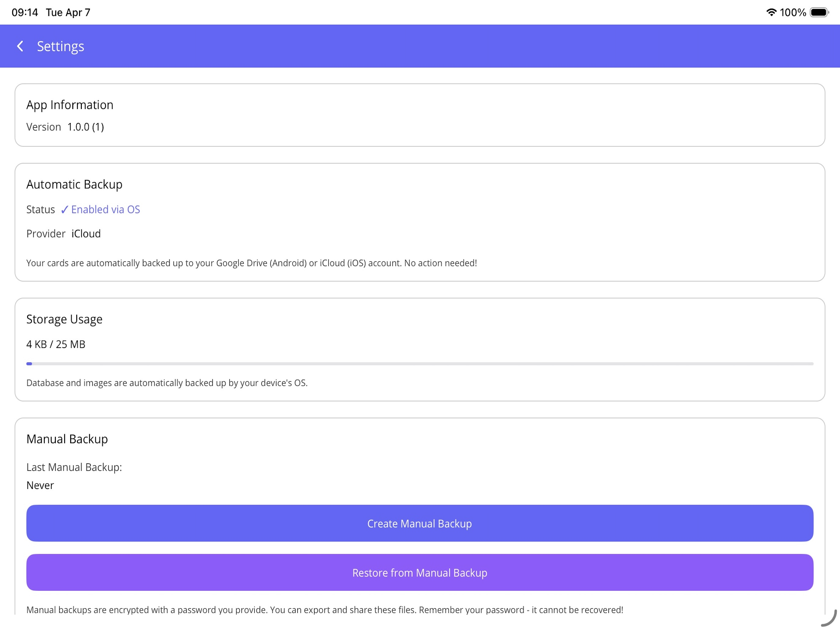Tap the Enabled via OS status
Screen dimensions: 840x630
click(106, 210)
